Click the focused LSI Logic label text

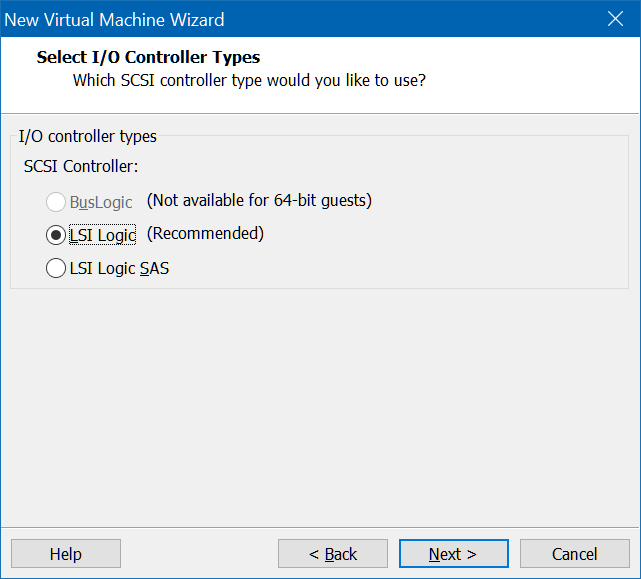pyautogui.click(x=103, y=235)
